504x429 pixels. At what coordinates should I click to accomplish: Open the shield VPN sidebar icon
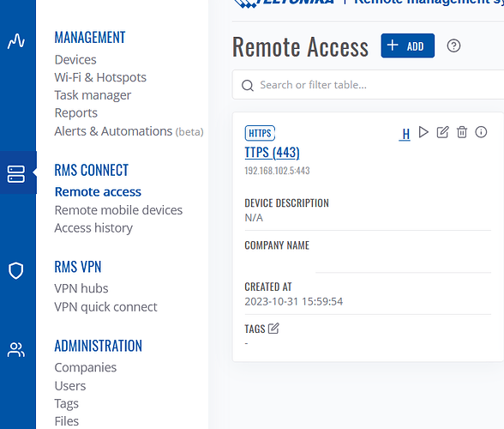click(16, 270)
